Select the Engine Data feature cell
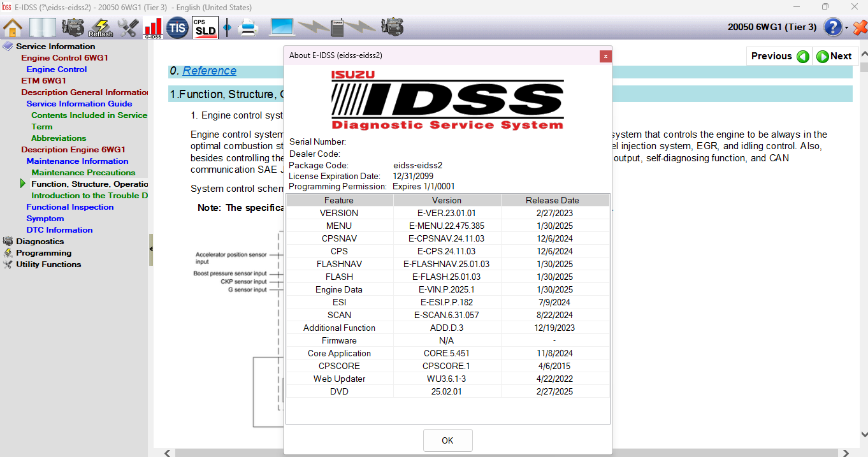 pos(339,289)
